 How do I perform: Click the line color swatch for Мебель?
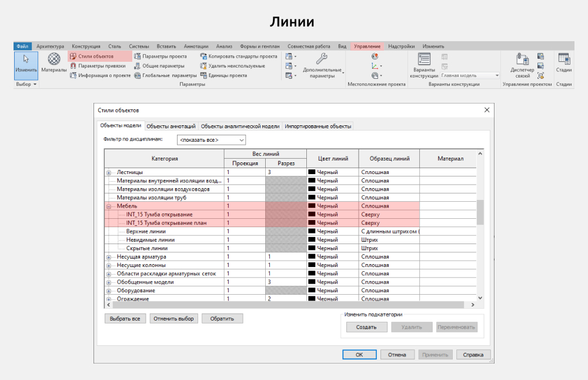tap(312, 206)
